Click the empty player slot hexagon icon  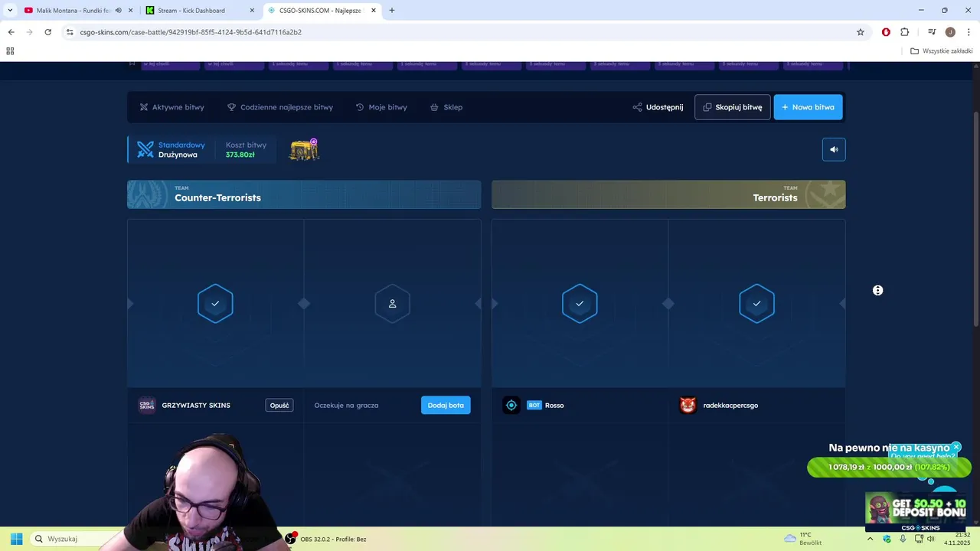(x=392, y=304)
